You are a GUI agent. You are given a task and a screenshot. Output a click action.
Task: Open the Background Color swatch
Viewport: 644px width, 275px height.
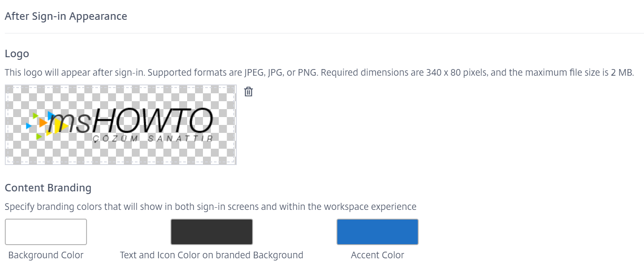click(46, 232)
